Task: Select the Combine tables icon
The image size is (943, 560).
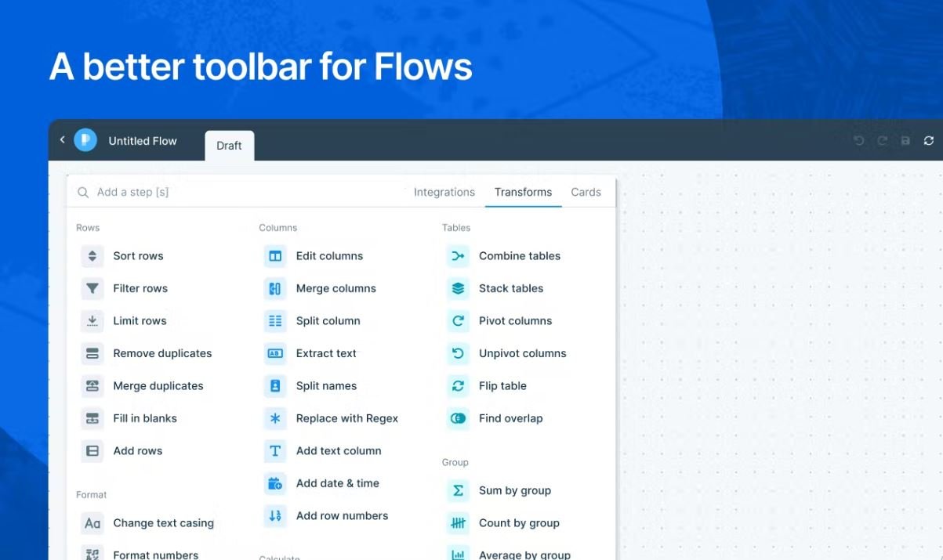Action: coord(458,255)
